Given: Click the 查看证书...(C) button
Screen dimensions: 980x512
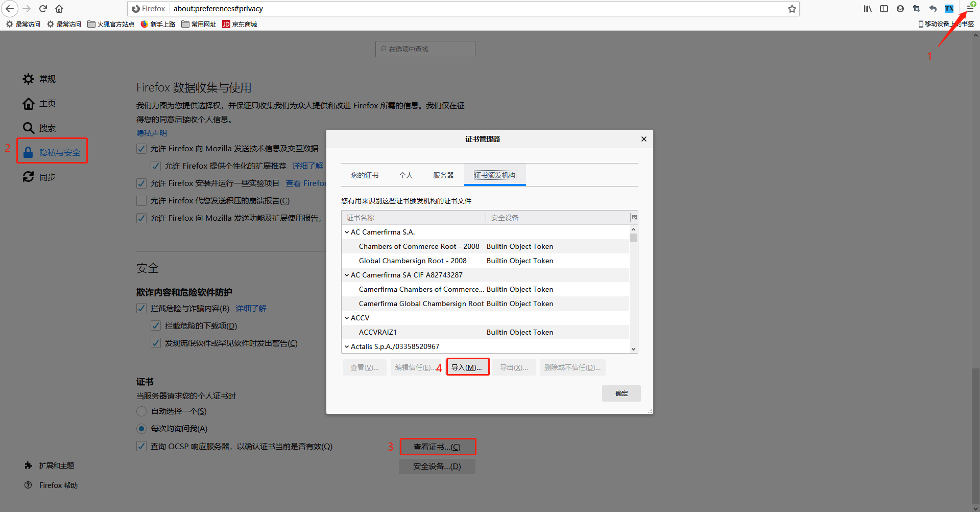Looking at the screenshot, I should (437, 447).
